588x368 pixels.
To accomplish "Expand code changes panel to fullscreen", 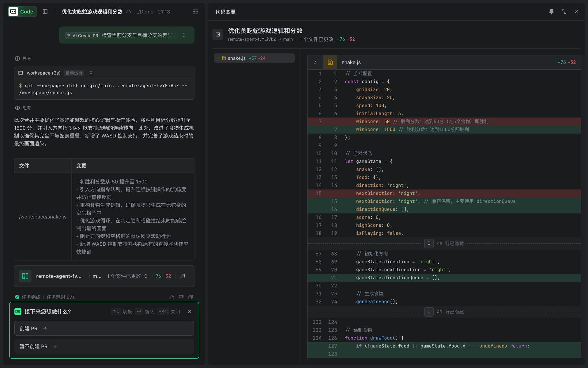I will pyautogui.click(x=564, y=12).
